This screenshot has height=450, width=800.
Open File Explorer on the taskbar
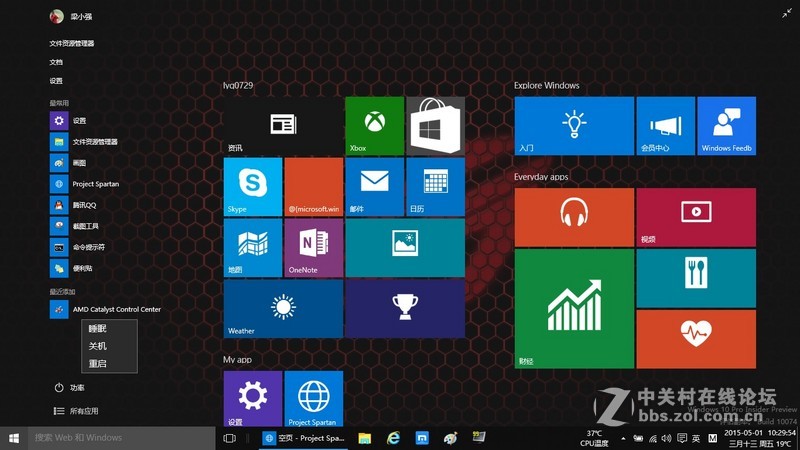(x=364, y=438)
